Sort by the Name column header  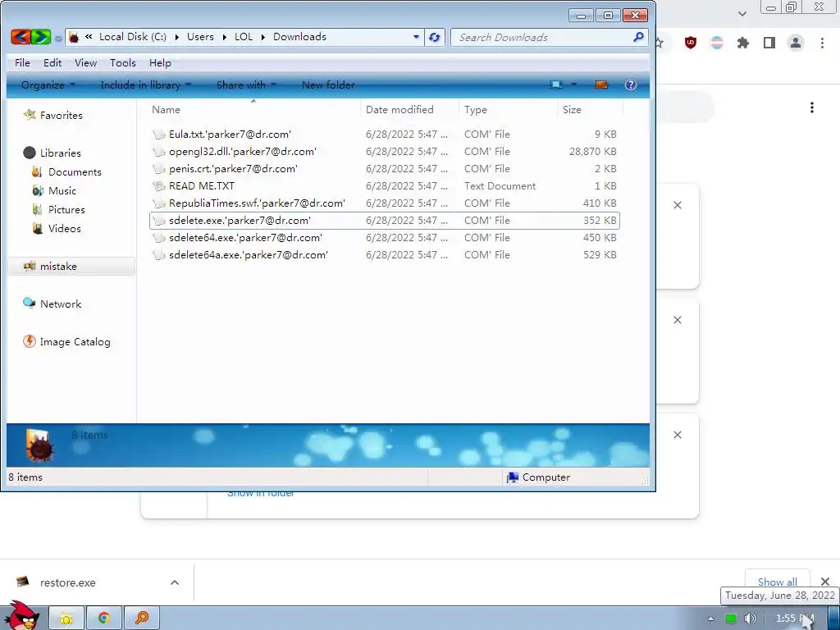pyautogui.click(x=253, y=109)
